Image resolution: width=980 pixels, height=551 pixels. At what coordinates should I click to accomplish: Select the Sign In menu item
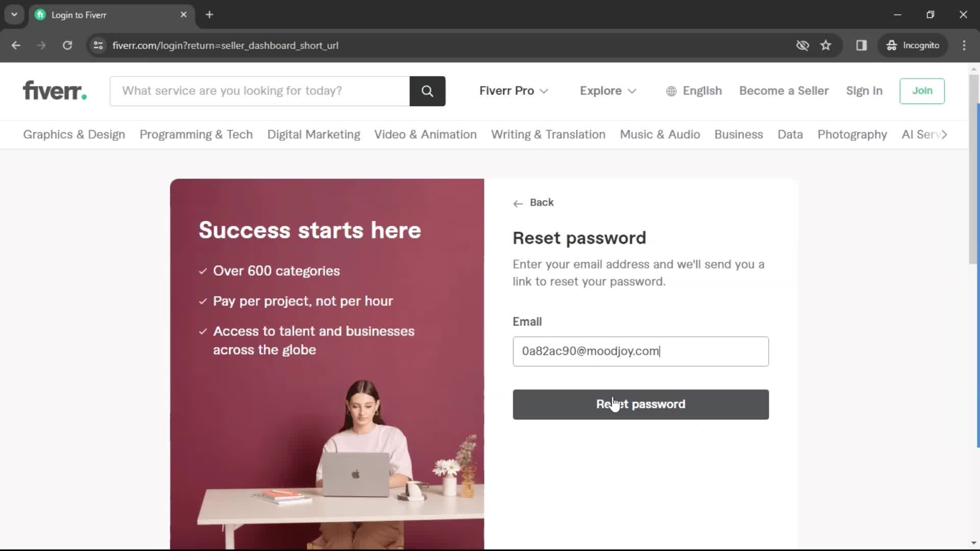click(864, 90)
